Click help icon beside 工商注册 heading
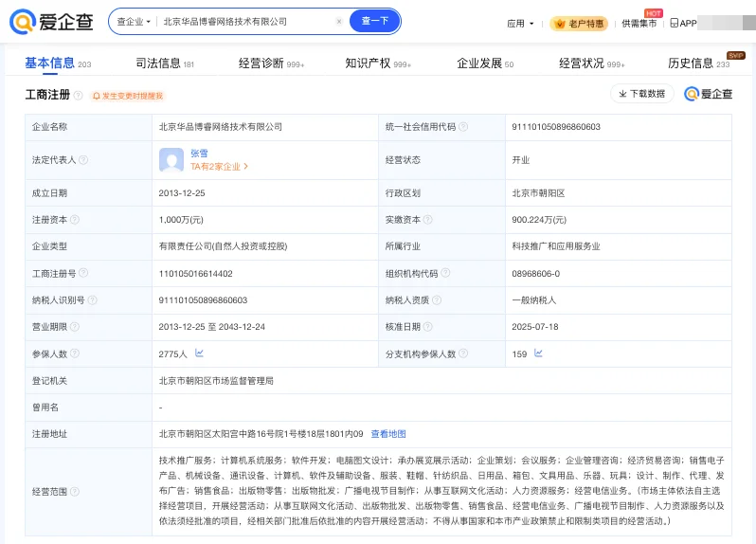Screen dimensions: 756x544 coord(78,95)
